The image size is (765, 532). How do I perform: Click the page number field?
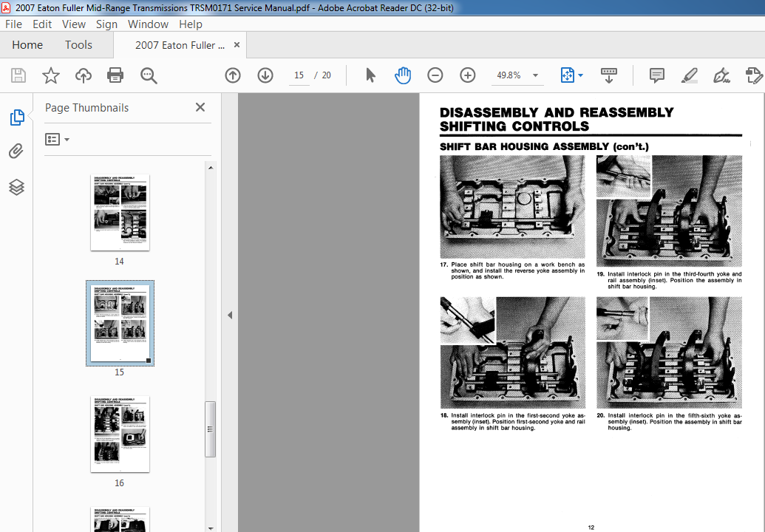coord(299,75)
